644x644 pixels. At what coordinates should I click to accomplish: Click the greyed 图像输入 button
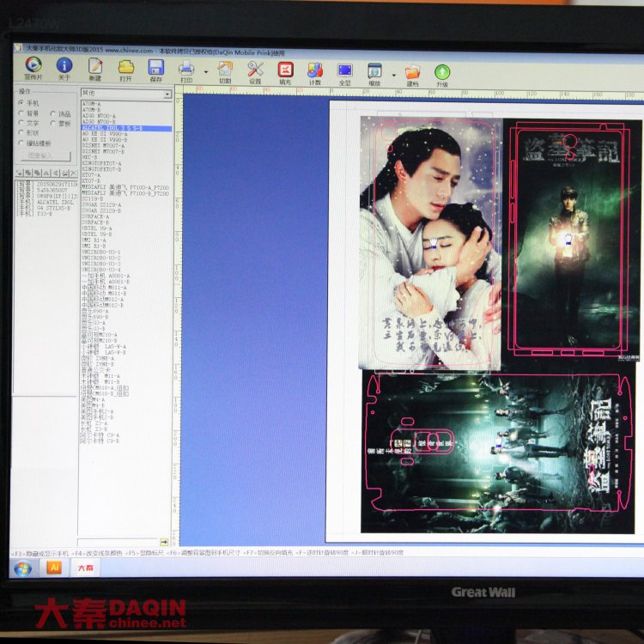point(46,156)
